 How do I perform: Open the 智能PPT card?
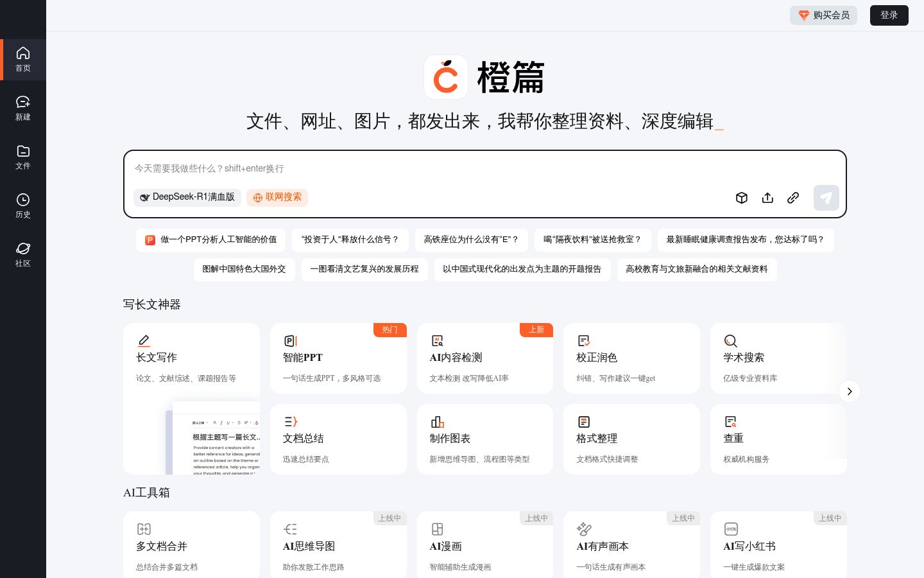338,358
